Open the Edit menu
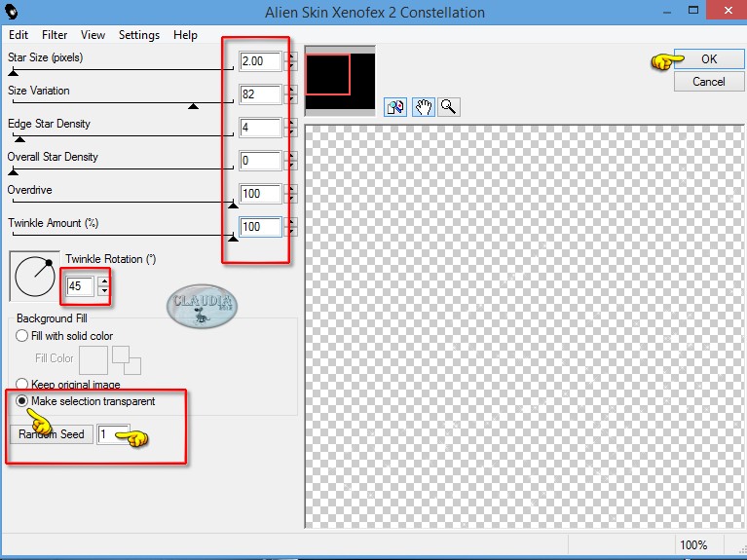747x560 pixels. click(19, 35)
